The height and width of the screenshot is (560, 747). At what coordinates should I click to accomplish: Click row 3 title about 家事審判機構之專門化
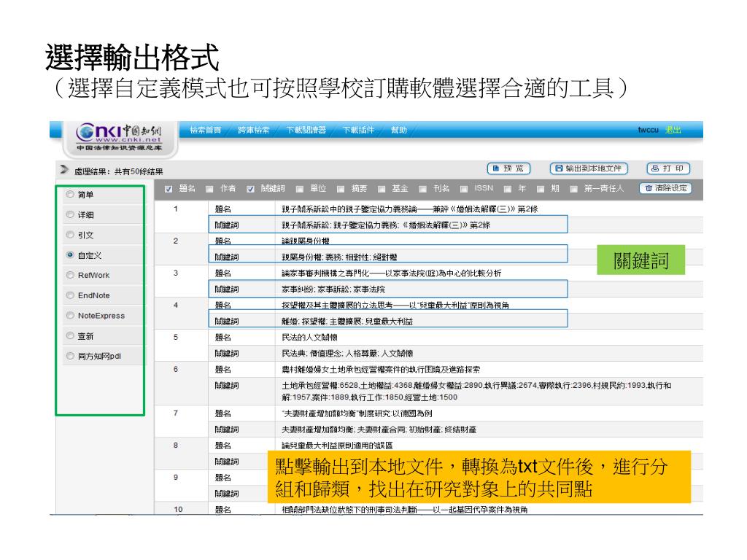coord(391,273)
